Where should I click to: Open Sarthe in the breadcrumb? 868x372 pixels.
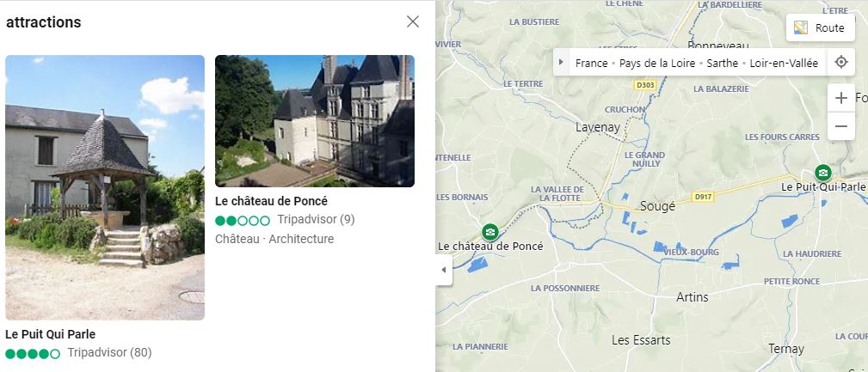click(723, 63)
